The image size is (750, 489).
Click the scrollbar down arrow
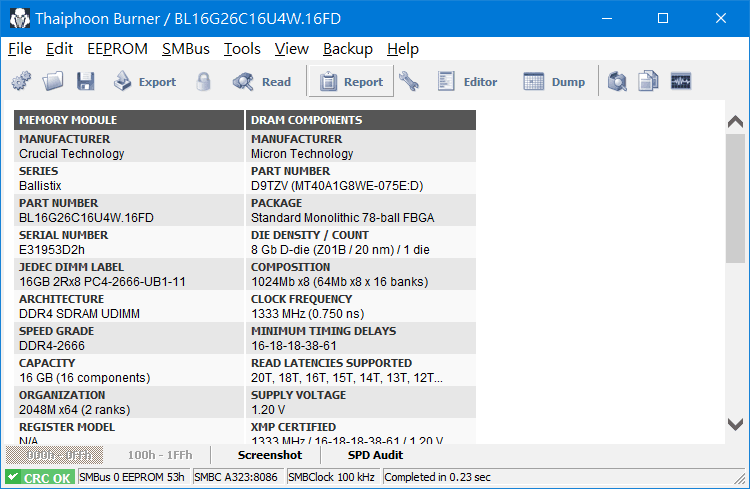pyautogui.click(x=735, y=424)
